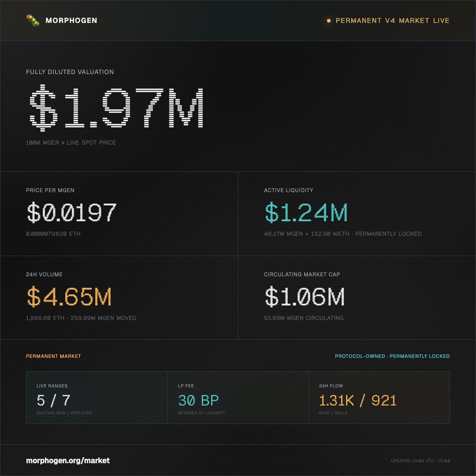Click the '24H VOLUME' label
476x476 pixels.
pyautogui.click(x=45, y=275)
